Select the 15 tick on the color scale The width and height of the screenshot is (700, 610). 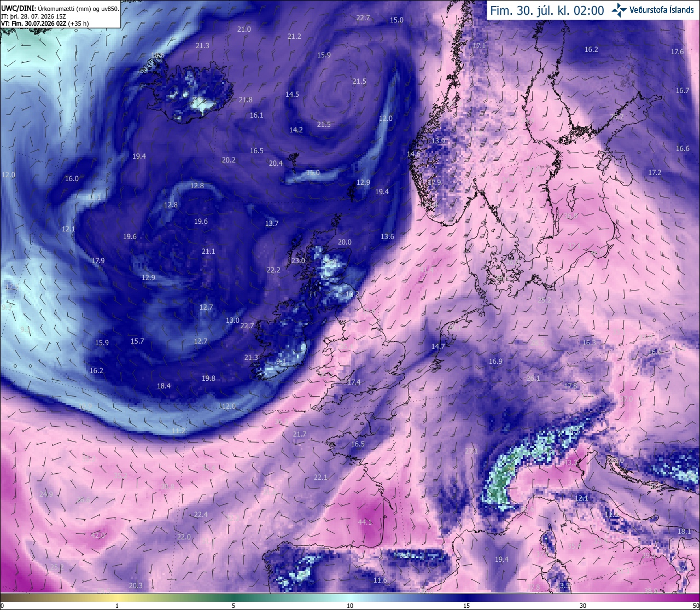466,606
